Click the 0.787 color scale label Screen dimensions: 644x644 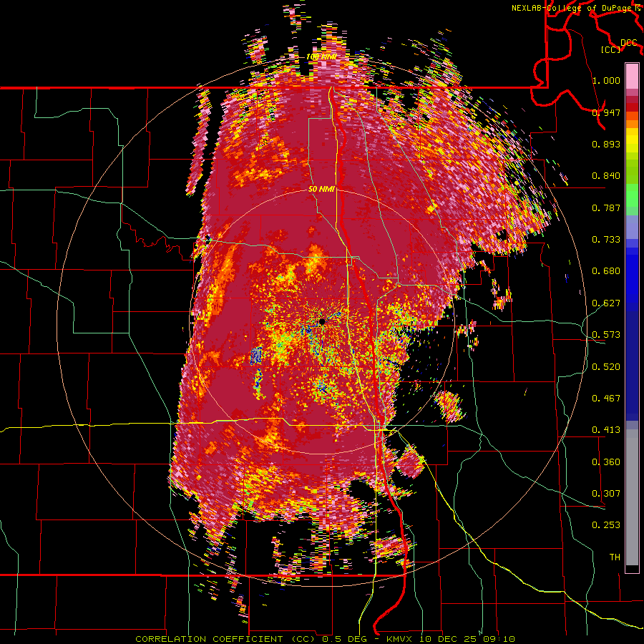tap(606, 208)
